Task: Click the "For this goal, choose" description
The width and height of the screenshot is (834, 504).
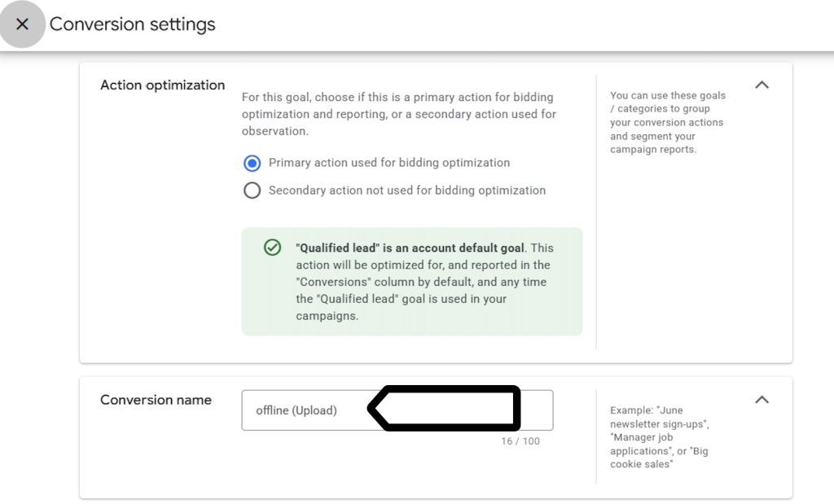Action: click(399, 114)
